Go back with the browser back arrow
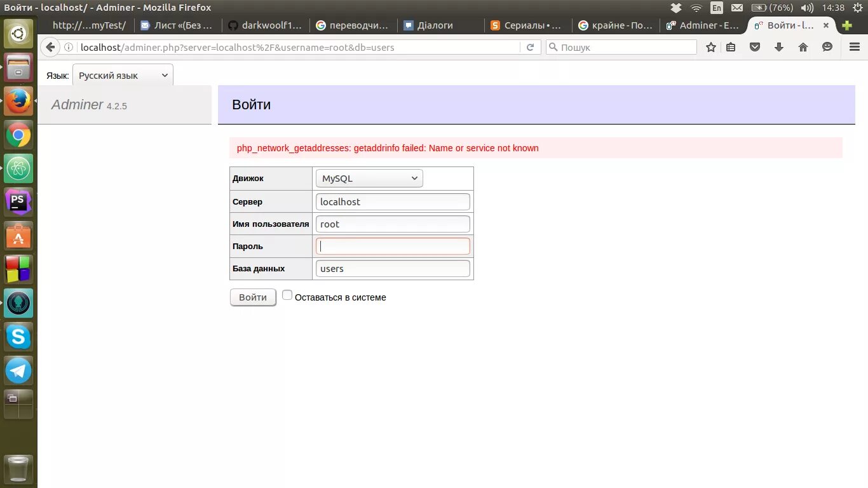 pyautogui.click(x=51, y=47)
